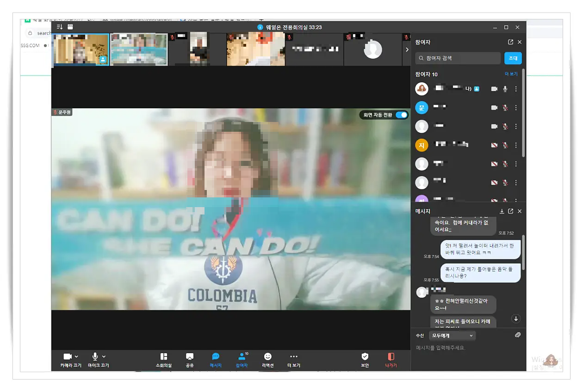Image resolution: width=583 pixels, height=392 pixels.
Task: Select first video thumbnail with host badge
Action: (81, 49)
